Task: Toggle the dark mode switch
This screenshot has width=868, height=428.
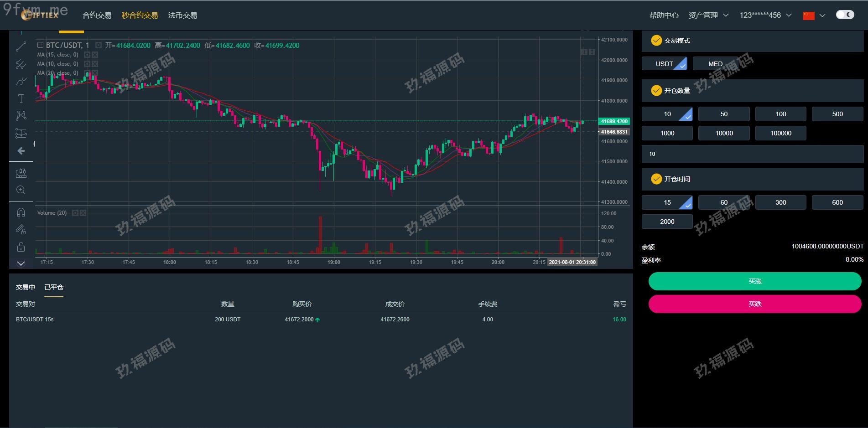Action: click(845, 15)
